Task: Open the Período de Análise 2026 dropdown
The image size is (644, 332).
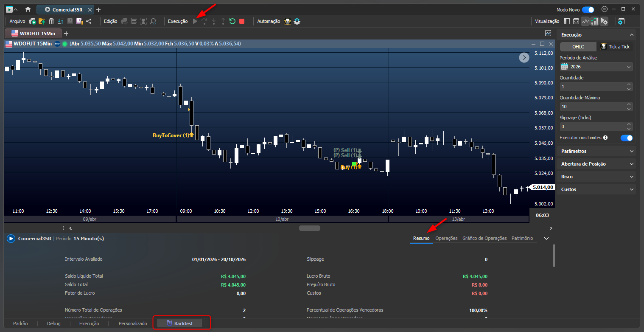Action: coord(596,67)
